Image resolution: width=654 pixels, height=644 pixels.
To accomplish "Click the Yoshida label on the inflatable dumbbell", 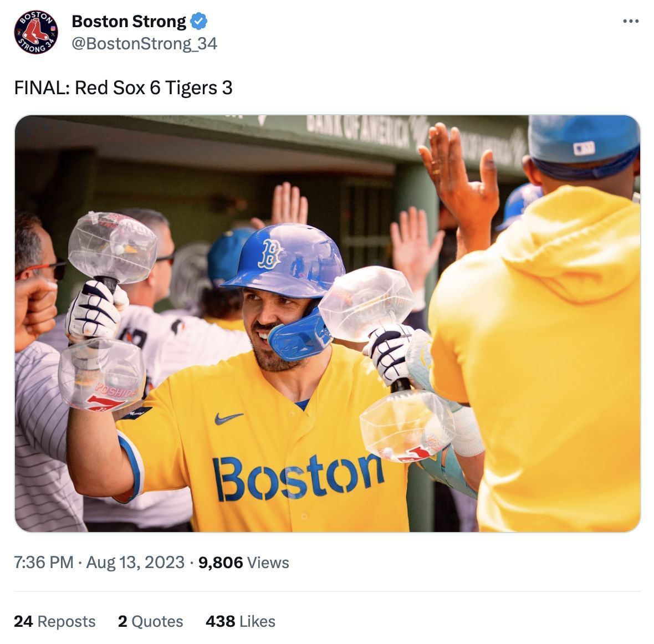I will 115,392.
